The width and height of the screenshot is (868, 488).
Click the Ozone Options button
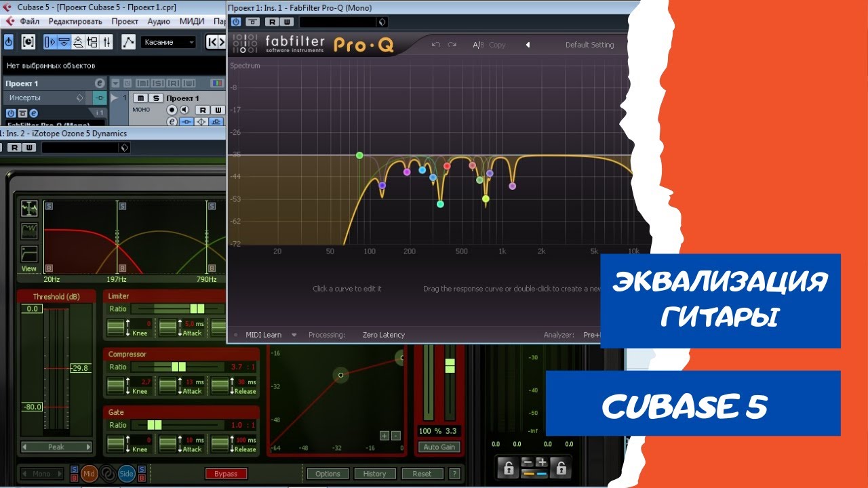tap(328, 474)
